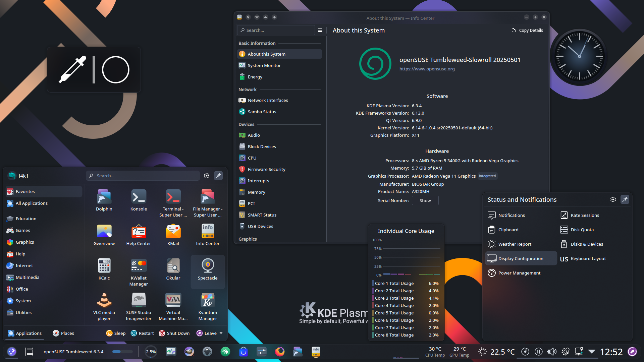Click the 2.5% CPU load gauge in the panel
Screen dimensions: 644x362
coord(151,352)
